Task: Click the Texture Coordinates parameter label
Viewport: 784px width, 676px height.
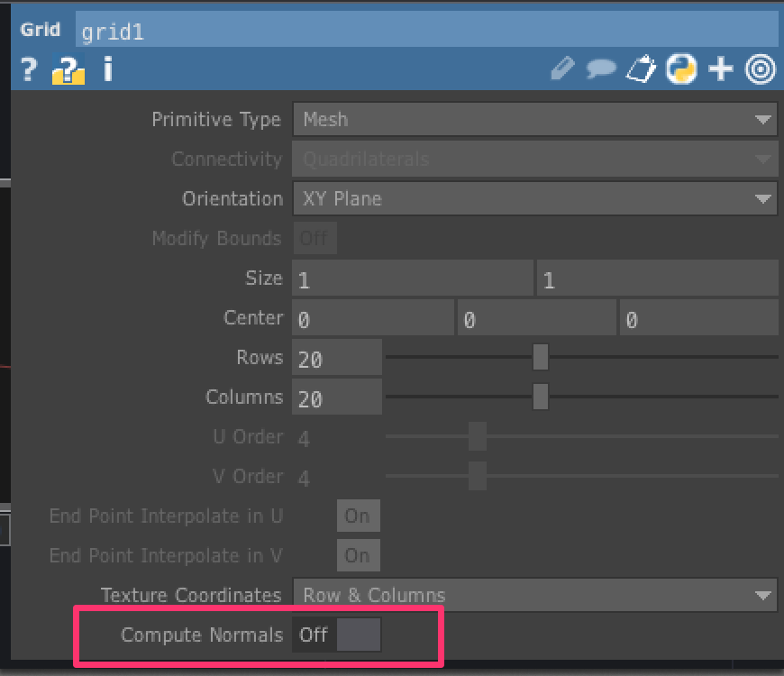Action: (x=192, y=595)
